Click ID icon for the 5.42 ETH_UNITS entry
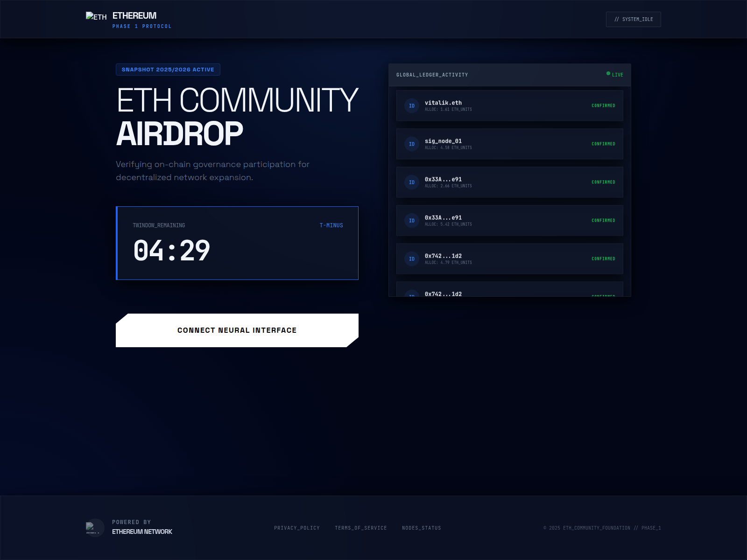The width and height of the screenshot is (747, 560). (411, 221)
